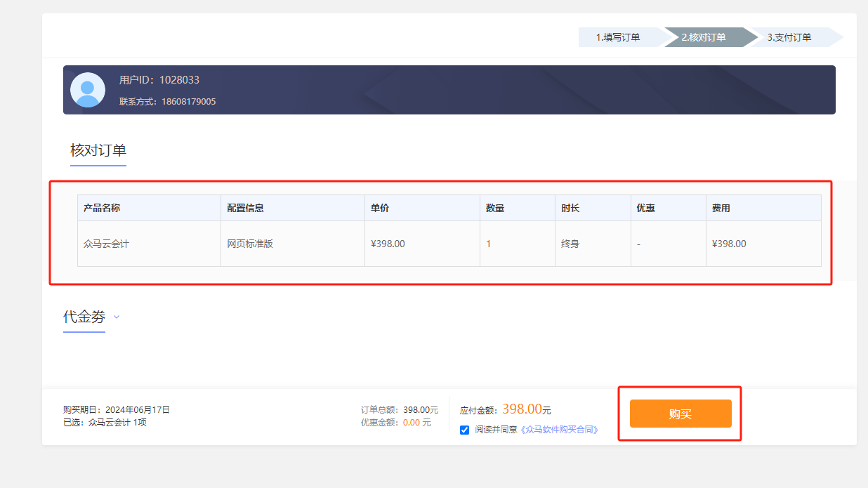The image size is (868, 488).
Task: Click the 核对订单 section heading
Action: (98, 150)
